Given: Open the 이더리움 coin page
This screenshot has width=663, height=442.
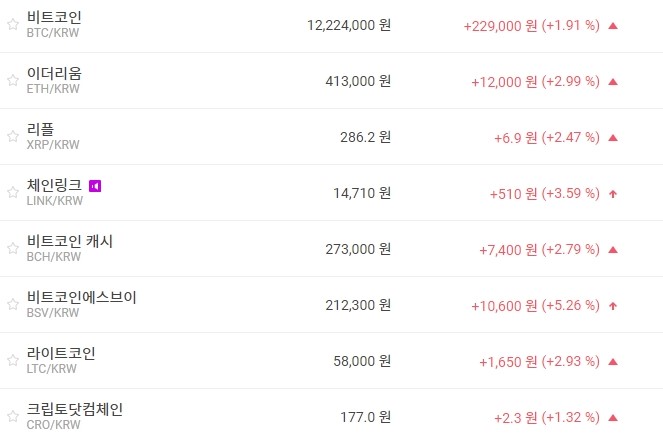Looking at the screenshot, I should pos(55,74).
